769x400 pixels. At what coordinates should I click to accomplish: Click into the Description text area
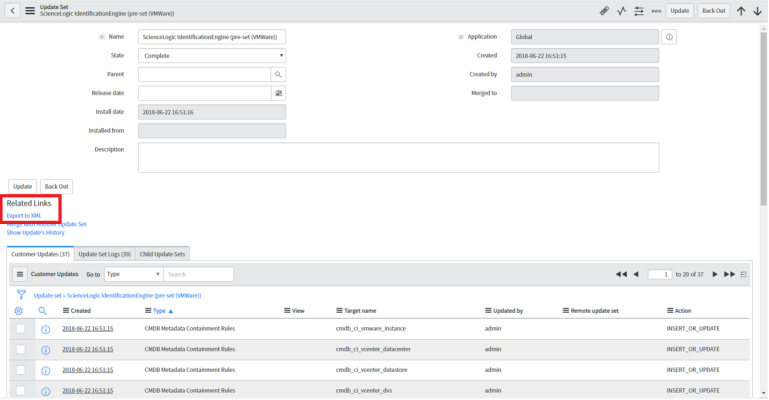397,157
